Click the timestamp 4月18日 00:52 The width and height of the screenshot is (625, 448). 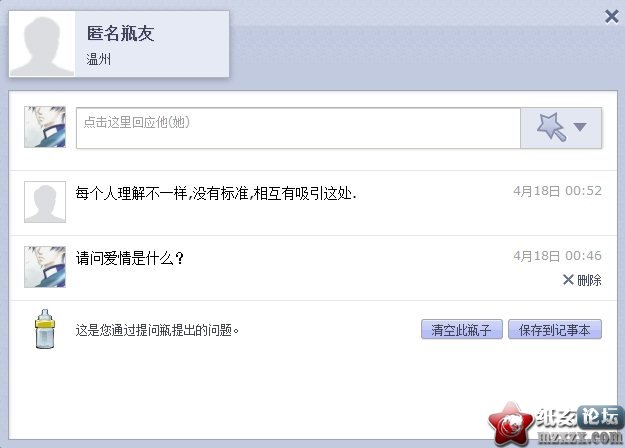557,191
